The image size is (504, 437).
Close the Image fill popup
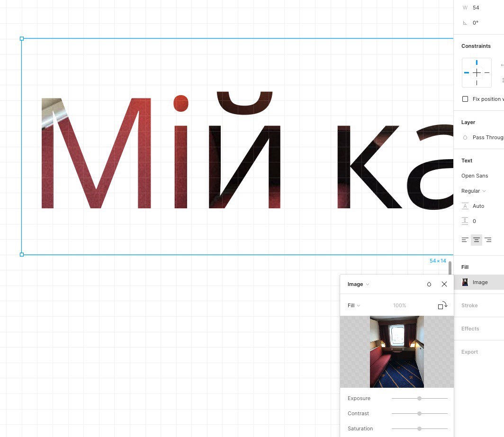coord(444,284)
